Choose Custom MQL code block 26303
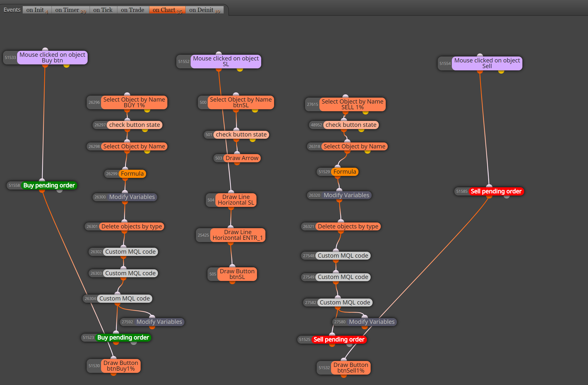Screen dimensions: 588x385 pyautogui.click(x=130, y=273)
